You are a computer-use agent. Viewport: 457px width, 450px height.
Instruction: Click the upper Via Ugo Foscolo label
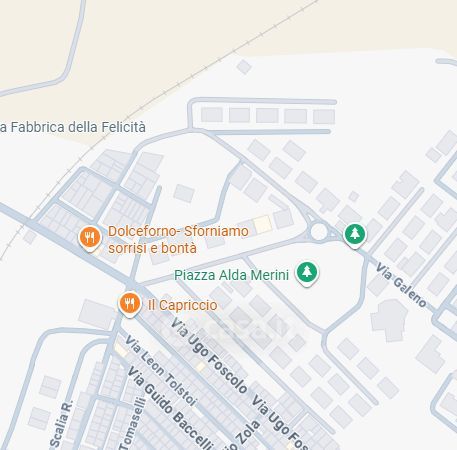click(x=209, y=355)
